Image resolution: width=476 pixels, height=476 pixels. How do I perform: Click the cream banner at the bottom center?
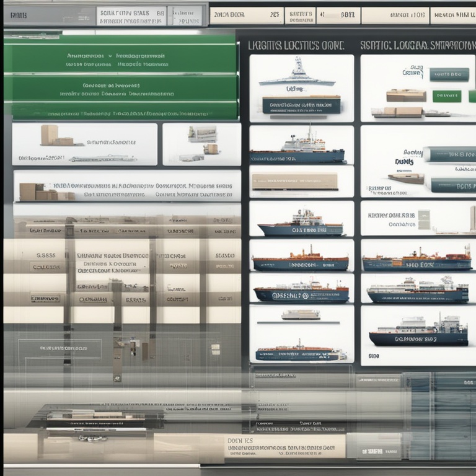pos(284,446)
